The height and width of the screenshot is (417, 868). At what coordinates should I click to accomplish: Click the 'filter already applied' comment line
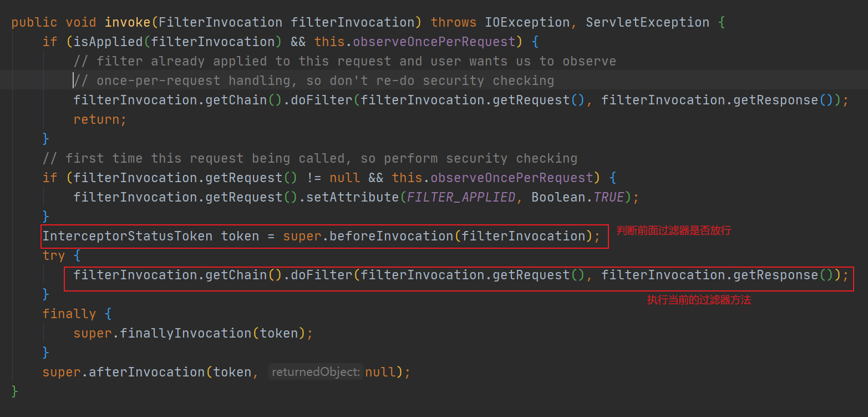pyautogui.click(x=345, y=61)
